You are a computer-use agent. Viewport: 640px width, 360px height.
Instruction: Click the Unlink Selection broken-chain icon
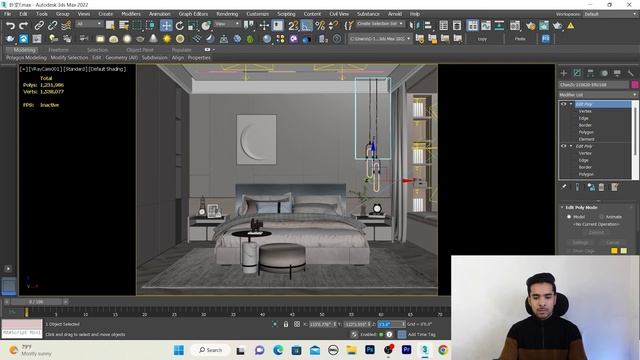pos(52,26)
